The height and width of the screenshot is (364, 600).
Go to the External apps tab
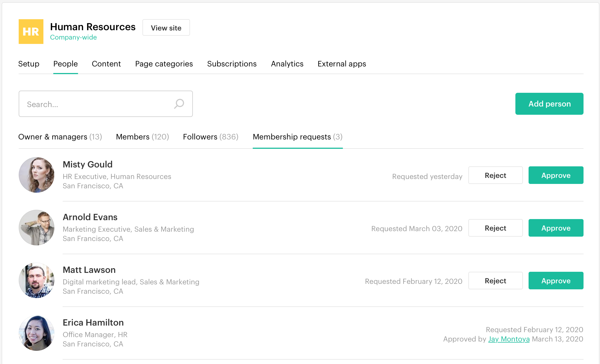(342, 64)
